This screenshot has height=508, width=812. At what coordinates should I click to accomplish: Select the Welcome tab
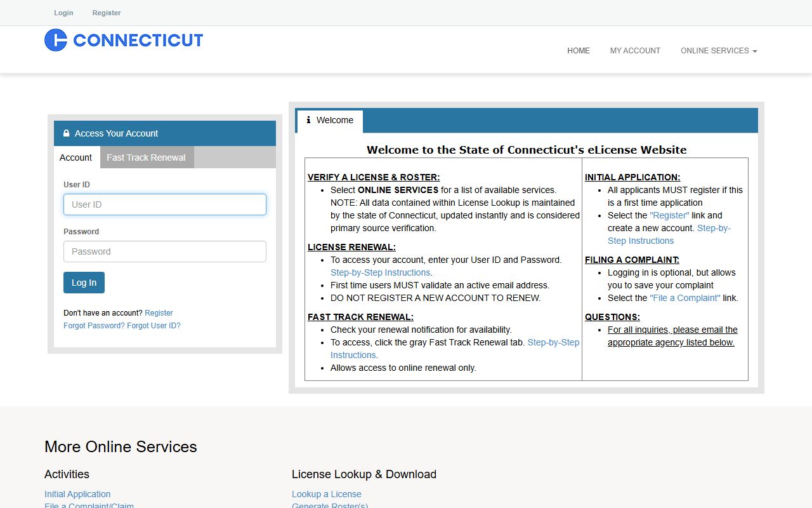tap(329, 121)
